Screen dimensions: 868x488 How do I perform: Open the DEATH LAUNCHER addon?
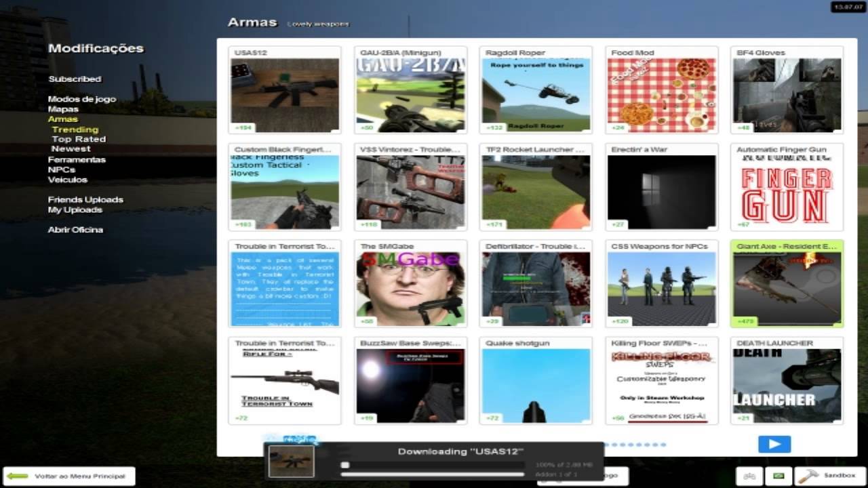(787, 381)
